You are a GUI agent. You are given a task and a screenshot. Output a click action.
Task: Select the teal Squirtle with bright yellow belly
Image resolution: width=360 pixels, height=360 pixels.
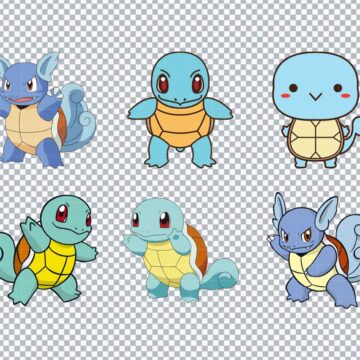tap(48, 250)
